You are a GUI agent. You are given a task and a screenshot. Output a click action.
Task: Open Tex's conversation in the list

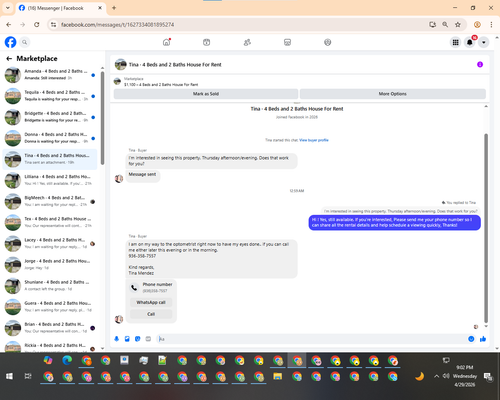point(50,222)
